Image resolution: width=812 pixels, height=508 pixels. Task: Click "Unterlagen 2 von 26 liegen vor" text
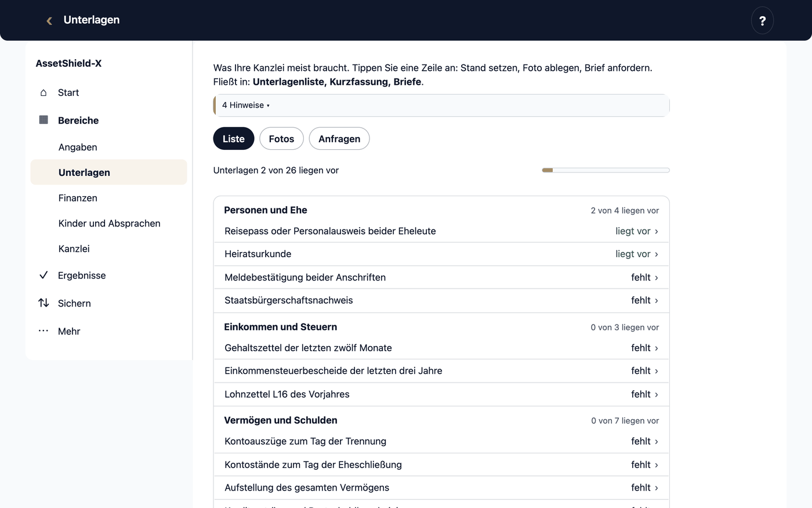(x=276, y=170)
